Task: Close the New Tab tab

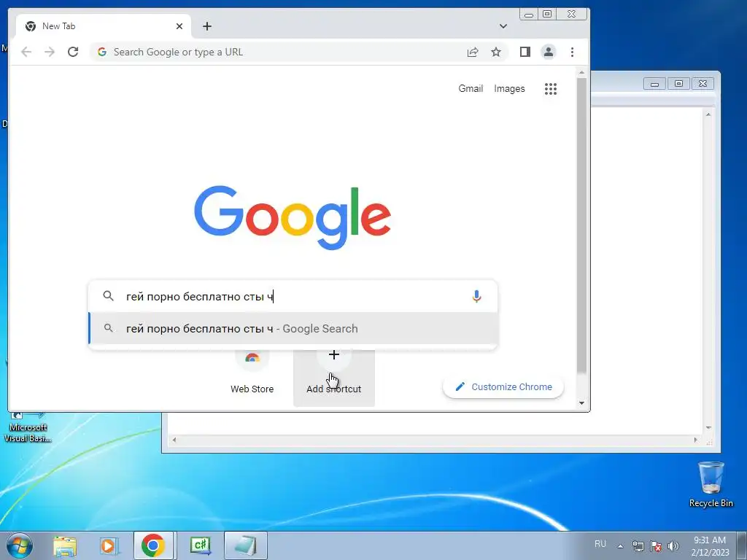Action: (179, 26)
